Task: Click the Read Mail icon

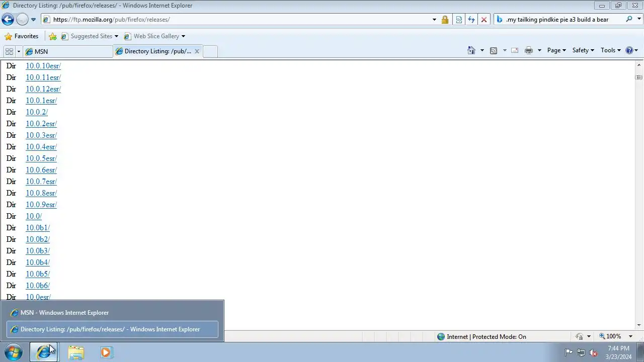Action: [x=515, y=50]
